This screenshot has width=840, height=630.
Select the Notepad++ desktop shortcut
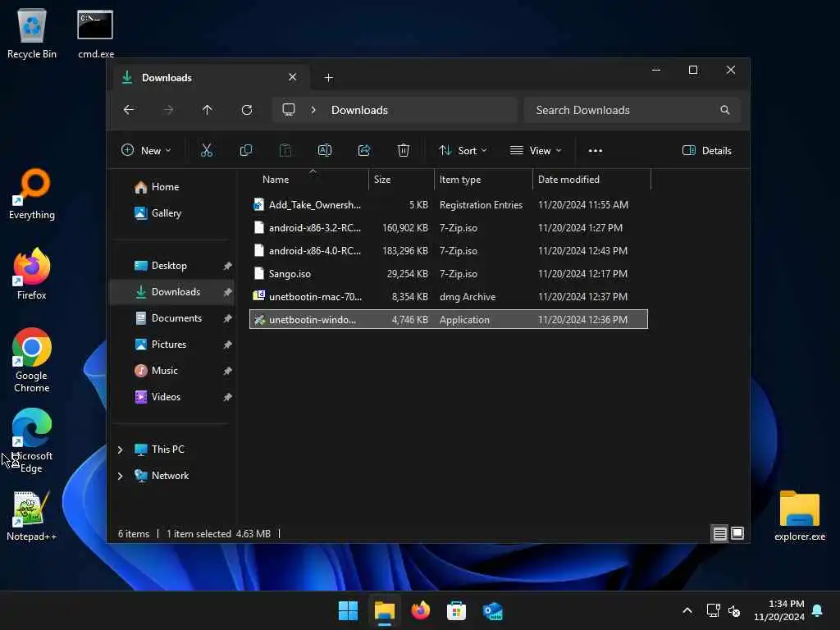click(x=32, y=516)
